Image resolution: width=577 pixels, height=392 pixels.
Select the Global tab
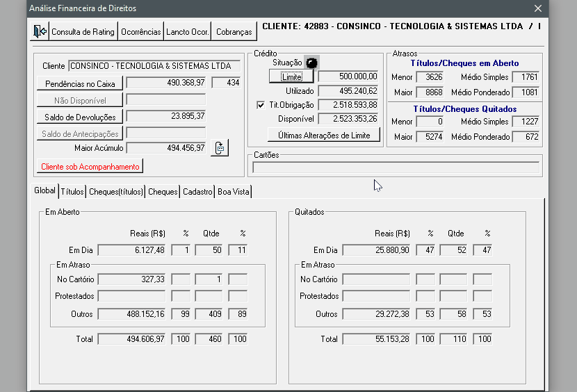[x=44, y=190]
